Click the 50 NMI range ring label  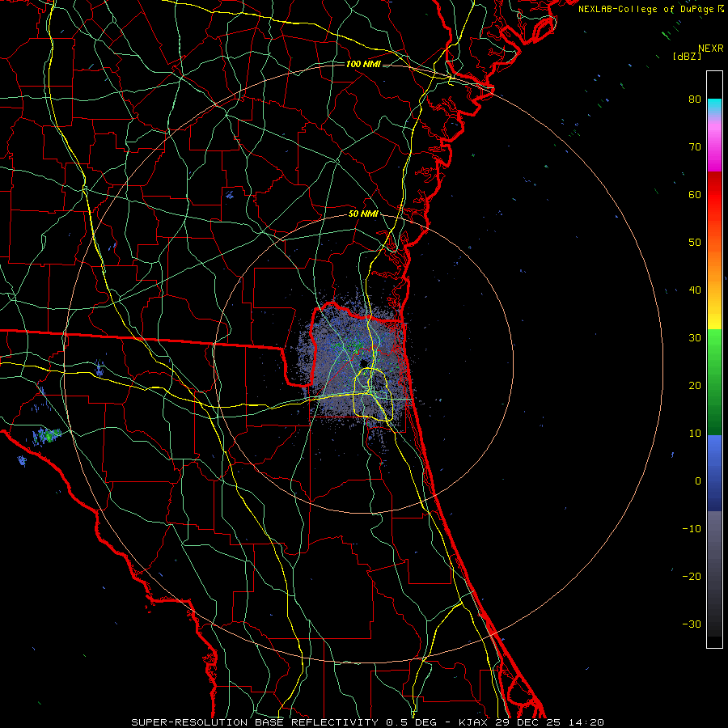[x=363, y=214]
